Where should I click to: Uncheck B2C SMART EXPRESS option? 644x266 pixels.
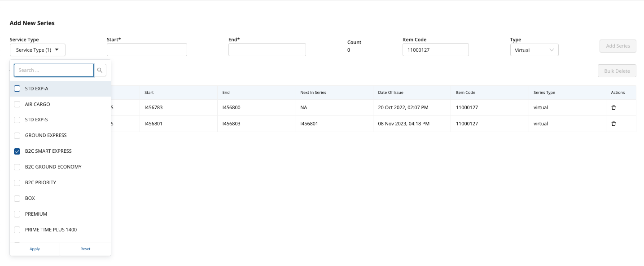(17, 151)
